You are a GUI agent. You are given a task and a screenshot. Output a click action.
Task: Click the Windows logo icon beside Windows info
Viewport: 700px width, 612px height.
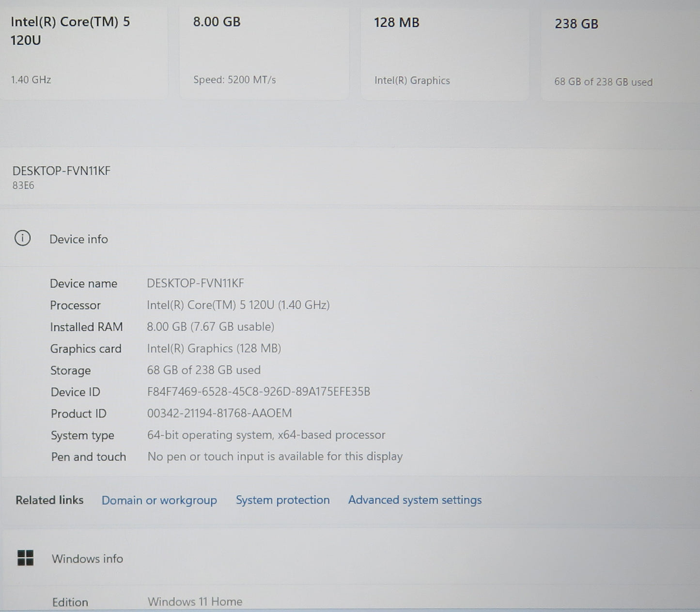pos(25,558)
